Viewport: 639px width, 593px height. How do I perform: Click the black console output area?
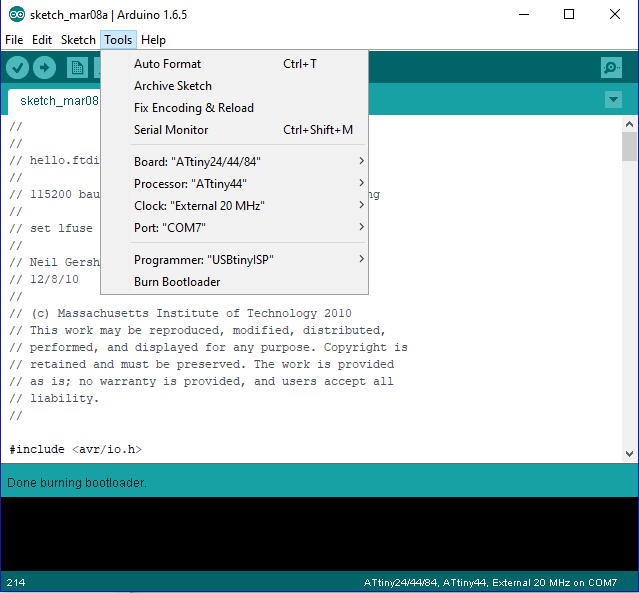point(320,533)
